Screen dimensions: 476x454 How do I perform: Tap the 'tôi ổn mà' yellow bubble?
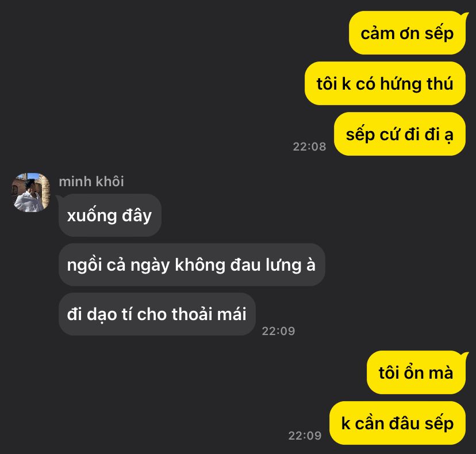[416, 372]
